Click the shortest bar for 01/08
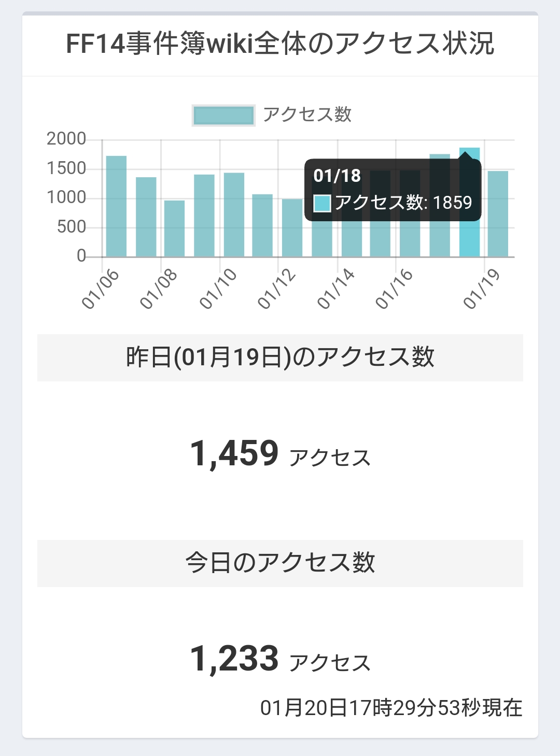Viewport: 560px width, 756px height. point(174,229)
